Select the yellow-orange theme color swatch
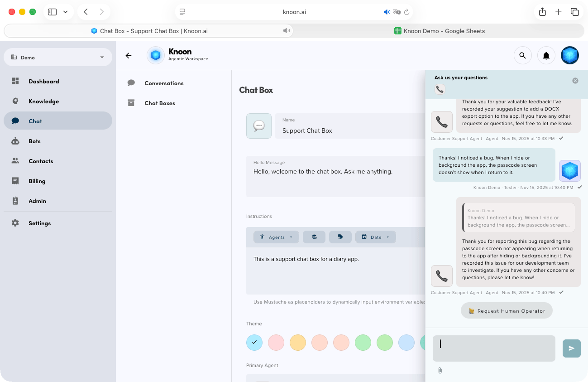The image size is (588, 382). 298,343
